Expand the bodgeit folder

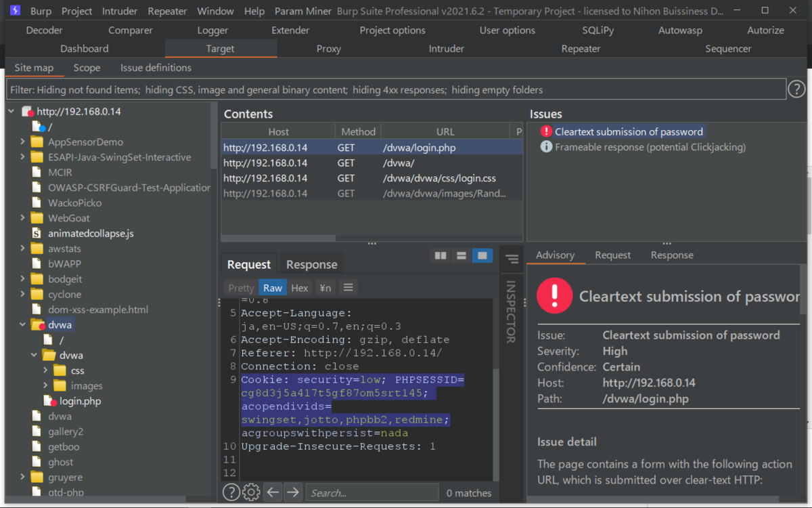click(x=22, y=279)
